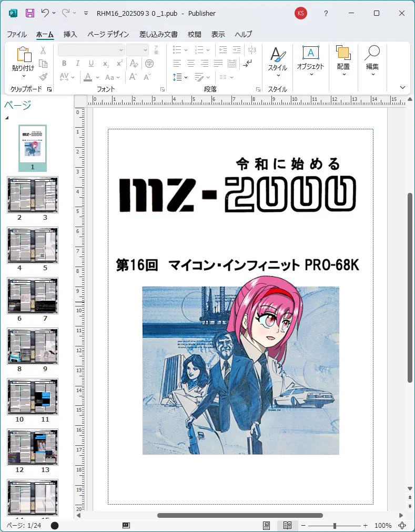Open the Object (オブジェクト) menu button
This screenshot has width=415, height=532.
click(311, 61)
